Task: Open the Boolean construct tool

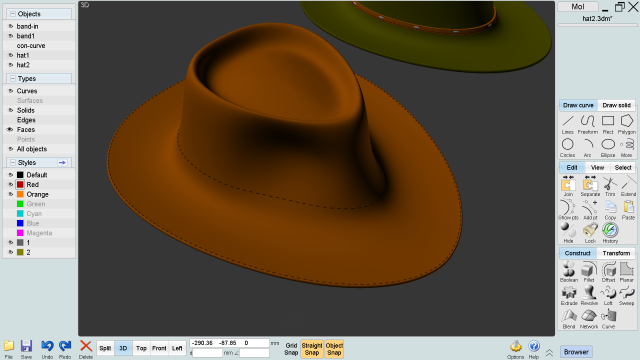Action: coord(569,272)
